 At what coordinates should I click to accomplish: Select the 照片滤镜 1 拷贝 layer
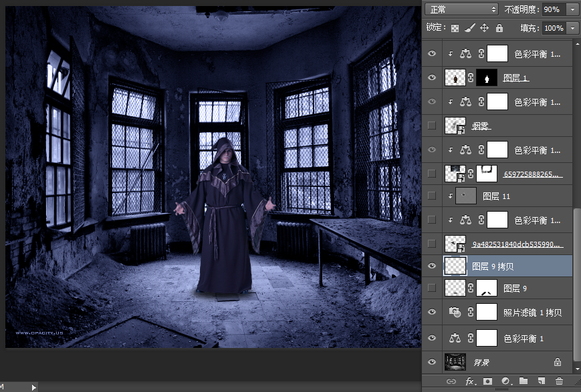tap(532, 313)
